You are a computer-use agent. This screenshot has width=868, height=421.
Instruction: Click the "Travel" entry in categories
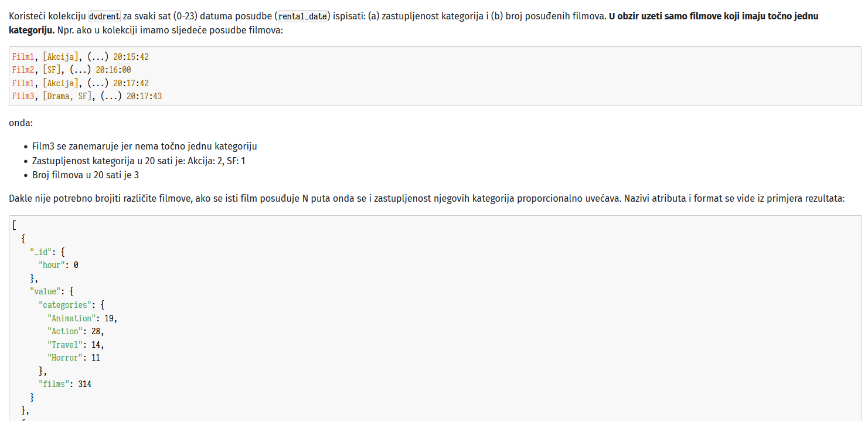76,345
